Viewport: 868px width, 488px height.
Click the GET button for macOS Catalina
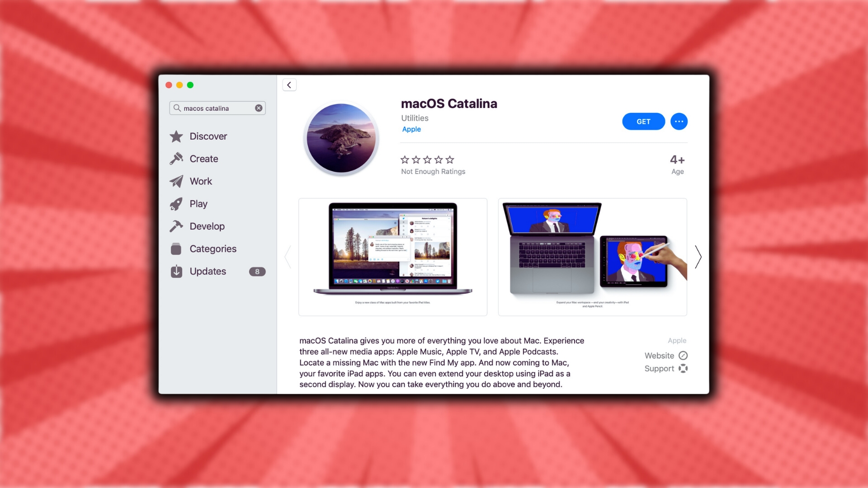643,122
